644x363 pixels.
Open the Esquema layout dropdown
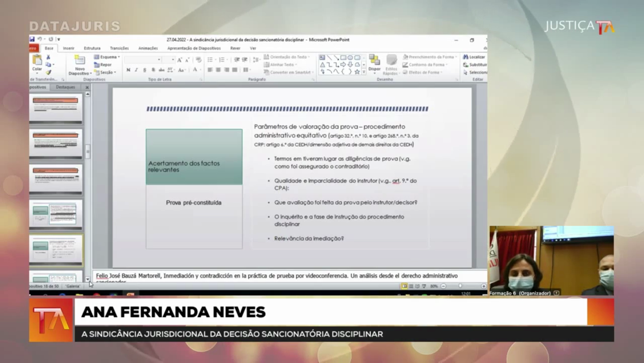pos(107,57)
